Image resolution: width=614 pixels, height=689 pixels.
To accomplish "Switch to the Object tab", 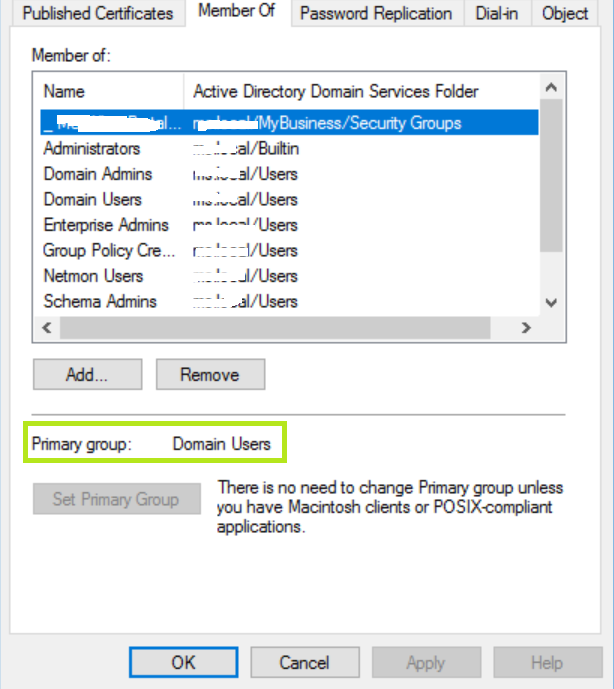I will (x=565, y=13).
